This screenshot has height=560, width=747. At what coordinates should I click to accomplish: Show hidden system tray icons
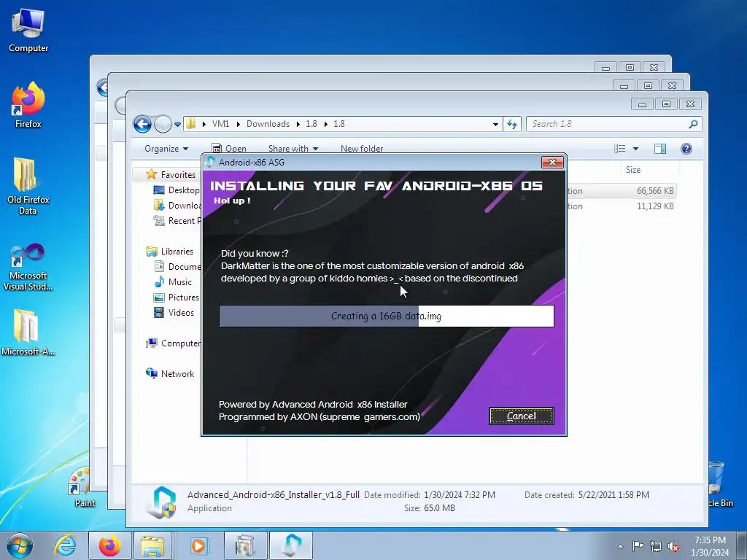coord(620,546)
